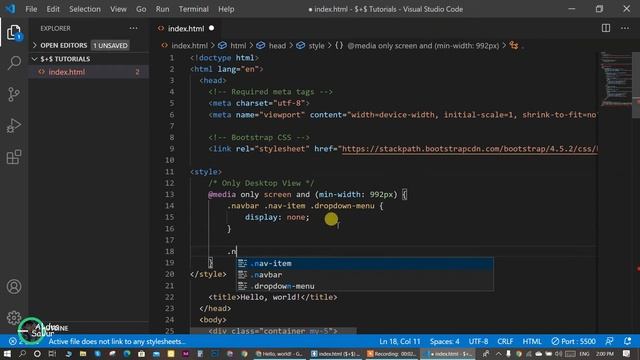
Task: Change line endings via CRLF
Action: [505, 341]
